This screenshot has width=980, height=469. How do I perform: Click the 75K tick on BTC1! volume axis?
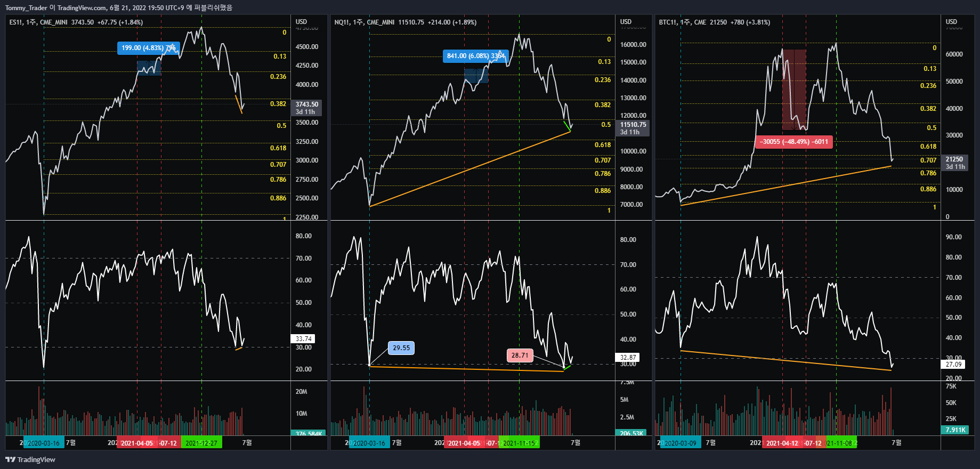tap(951, 386)
